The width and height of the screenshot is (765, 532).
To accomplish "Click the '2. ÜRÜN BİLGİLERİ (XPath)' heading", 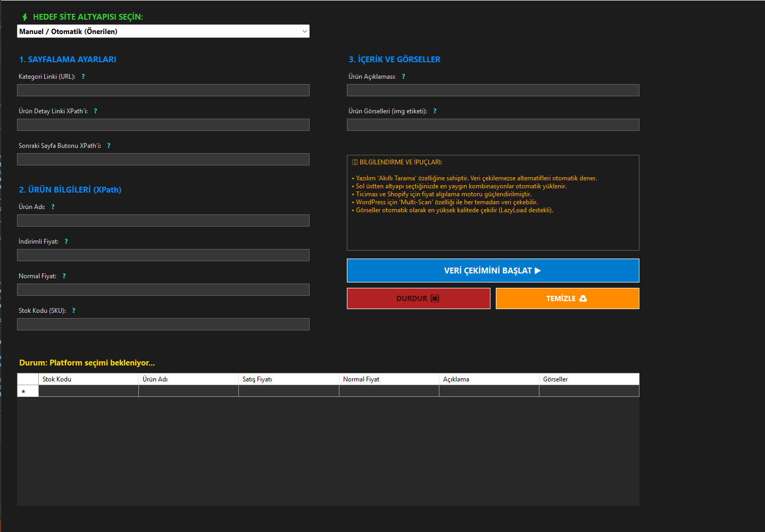I will click(70, 190).
